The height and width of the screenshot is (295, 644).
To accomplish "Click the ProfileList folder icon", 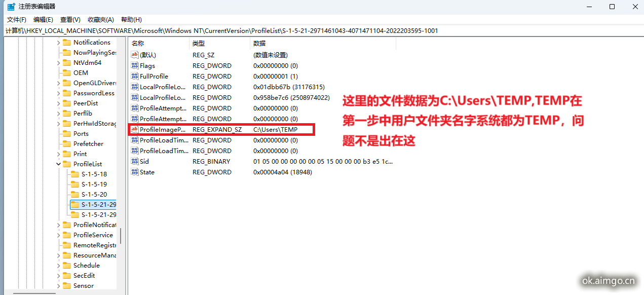I will coord(66,164).
